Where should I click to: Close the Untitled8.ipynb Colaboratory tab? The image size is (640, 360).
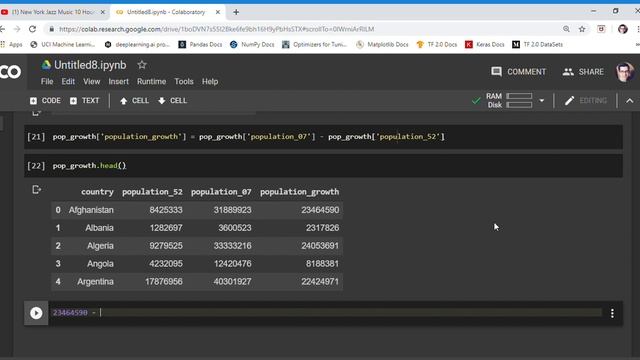coord(218,12)
